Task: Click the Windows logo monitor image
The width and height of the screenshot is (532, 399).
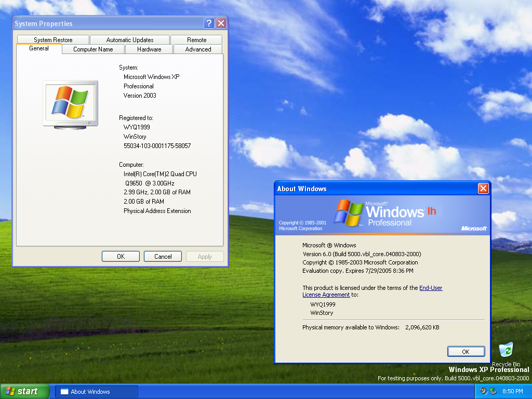Action: point(70,104)
